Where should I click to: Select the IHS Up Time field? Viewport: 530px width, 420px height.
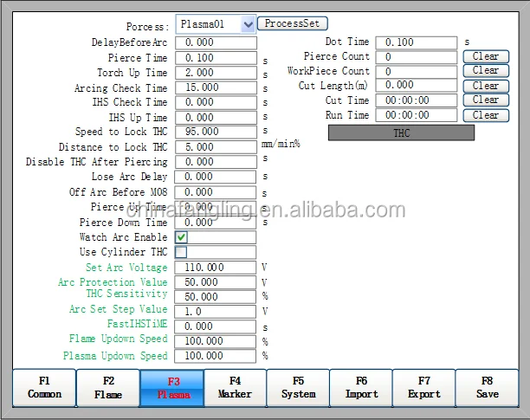pyautogui.click(x=216, y=118)
